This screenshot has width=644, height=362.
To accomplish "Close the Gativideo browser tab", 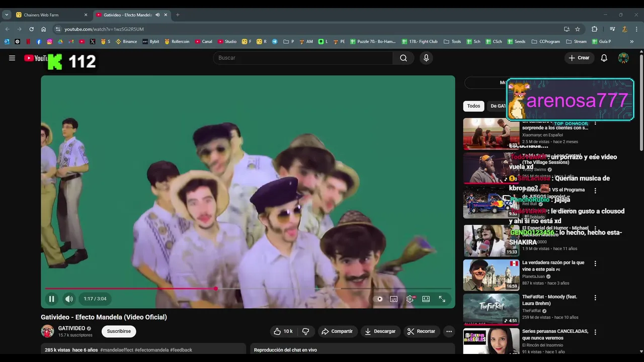I will click(x=166, y=15).
